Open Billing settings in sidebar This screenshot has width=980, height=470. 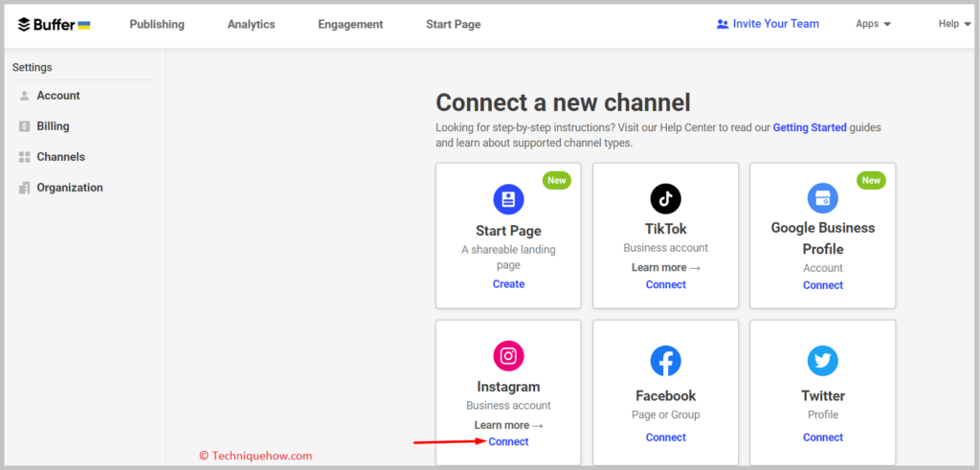click(54, 126)
